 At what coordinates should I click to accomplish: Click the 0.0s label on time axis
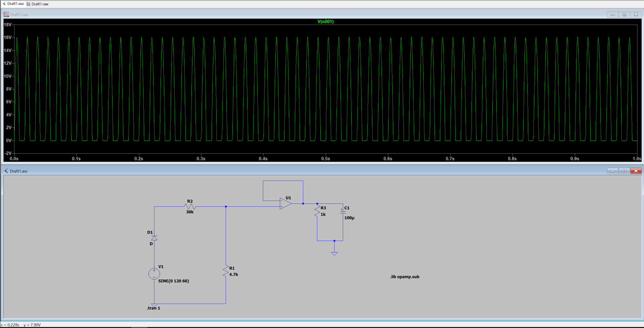(14, 159)
